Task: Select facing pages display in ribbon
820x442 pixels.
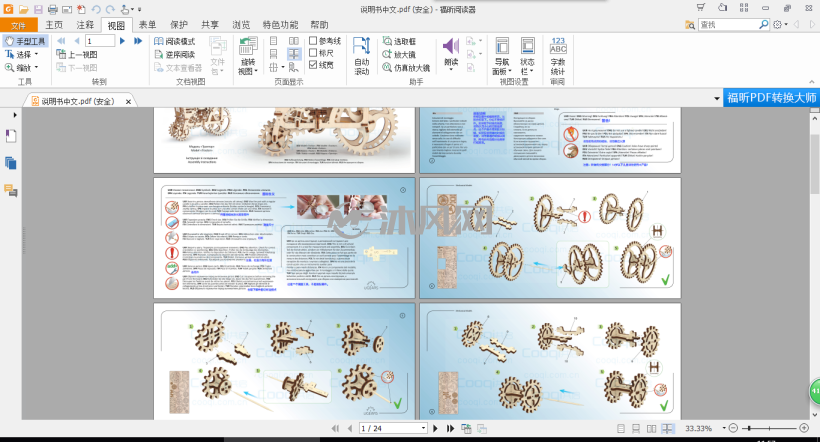Action: [294, 41]
